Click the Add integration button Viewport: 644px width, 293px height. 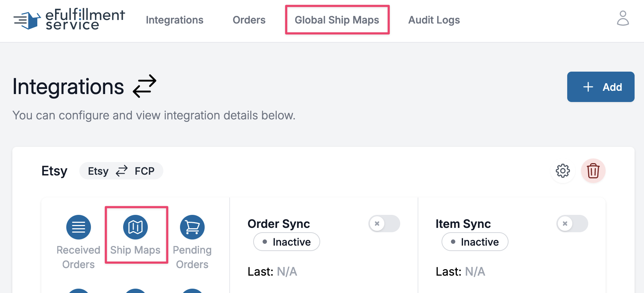click(601, 87)
